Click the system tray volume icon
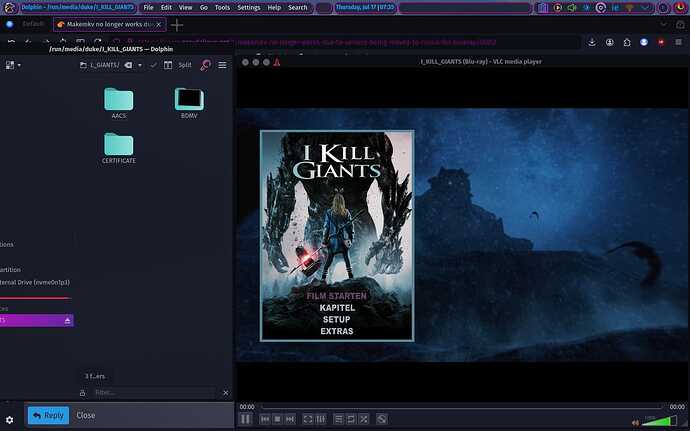Image resolution: width=690 pixels, height=431 pixels. pyautogui.click(x=572, y=7)
